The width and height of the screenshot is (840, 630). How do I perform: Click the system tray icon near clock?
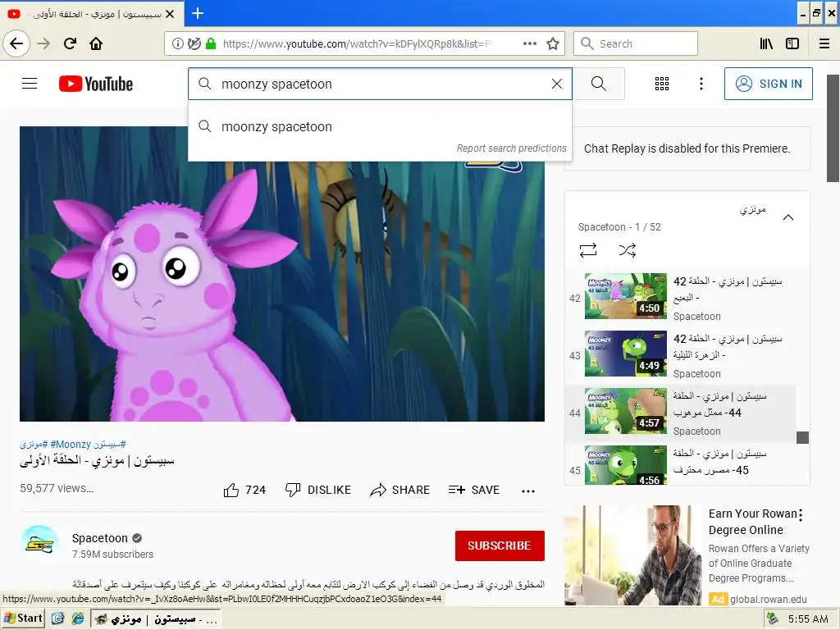[x=772, y=619]
